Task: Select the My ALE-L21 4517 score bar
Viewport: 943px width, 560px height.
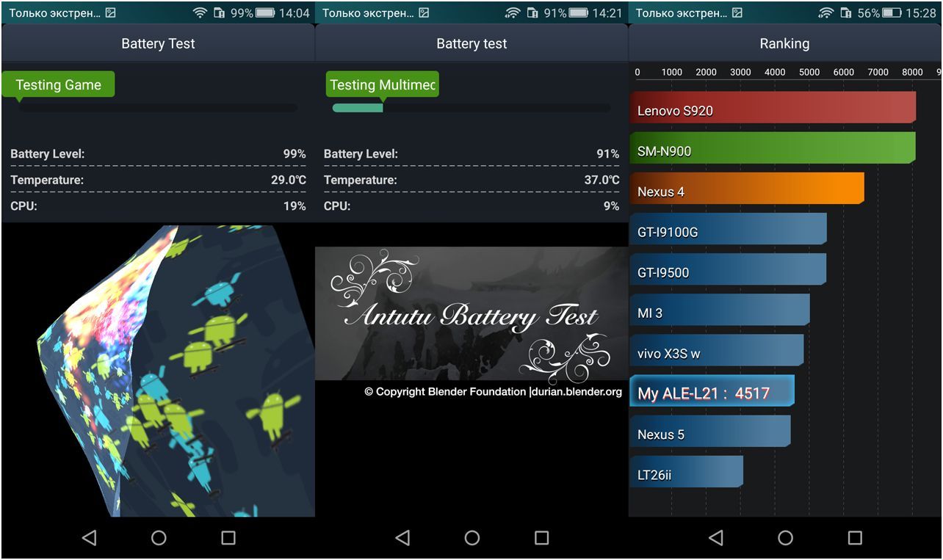Action: click(x=712, y=393)
